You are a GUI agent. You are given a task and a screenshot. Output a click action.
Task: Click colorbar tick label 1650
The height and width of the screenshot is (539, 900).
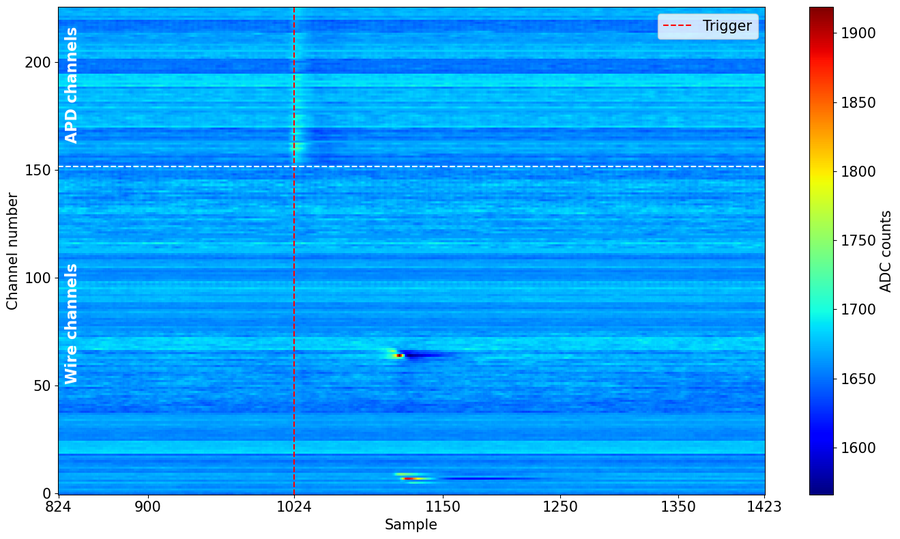859,379
